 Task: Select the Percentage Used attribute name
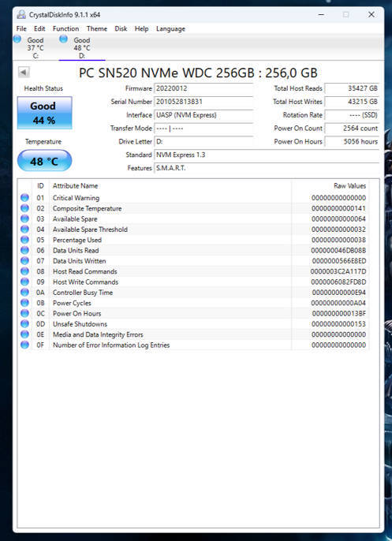pyautogui.click(x=77, y=240)
